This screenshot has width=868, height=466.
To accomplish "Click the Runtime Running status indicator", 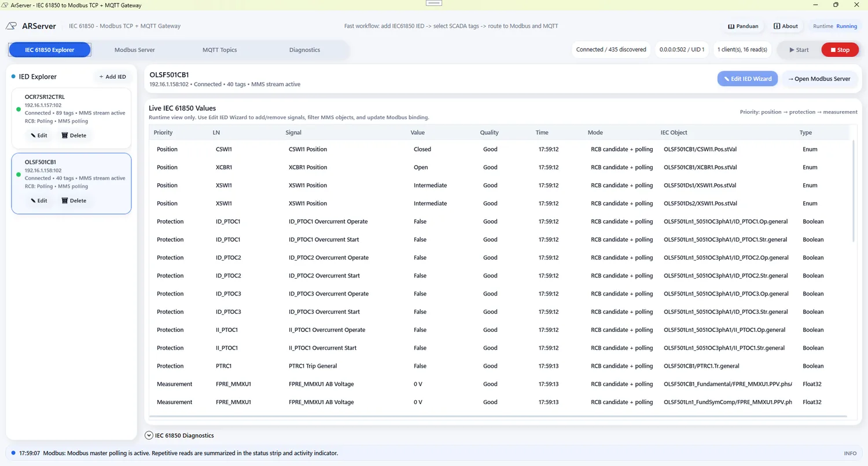I will click(835, 26).
